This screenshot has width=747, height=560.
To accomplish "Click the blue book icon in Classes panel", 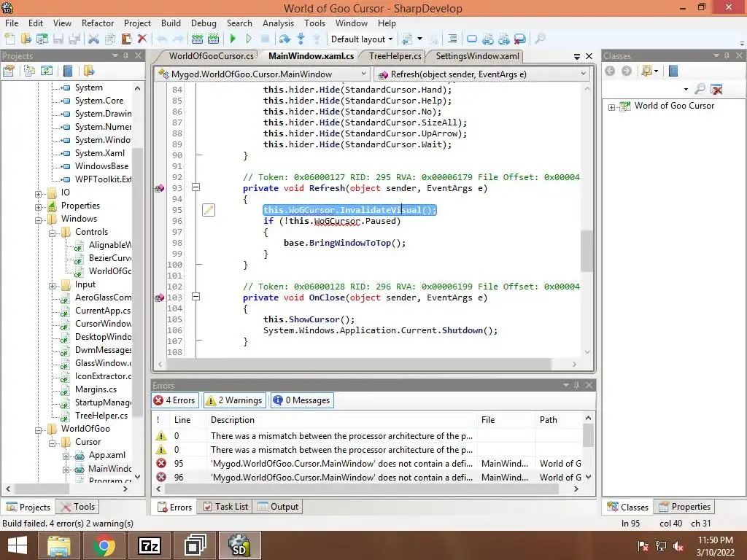I will tap(673, 71).
